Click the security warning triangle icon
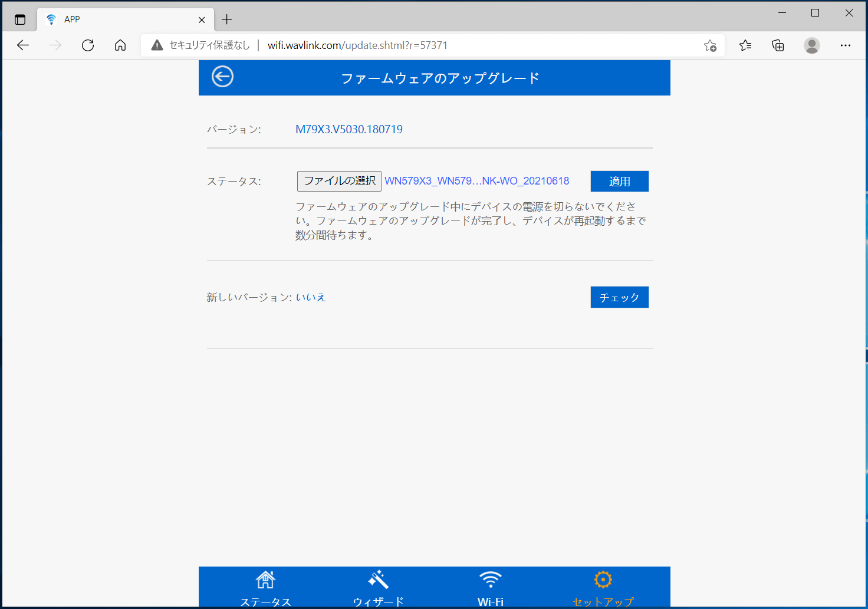The height and width of the screenshot is (609, 868). click(157, 45)
